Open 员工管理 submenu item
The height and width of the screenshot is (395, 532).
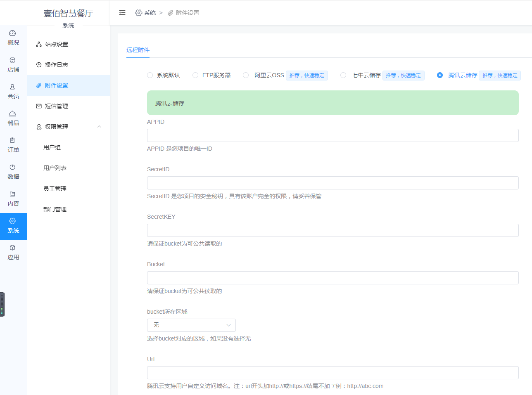[69, 189]
